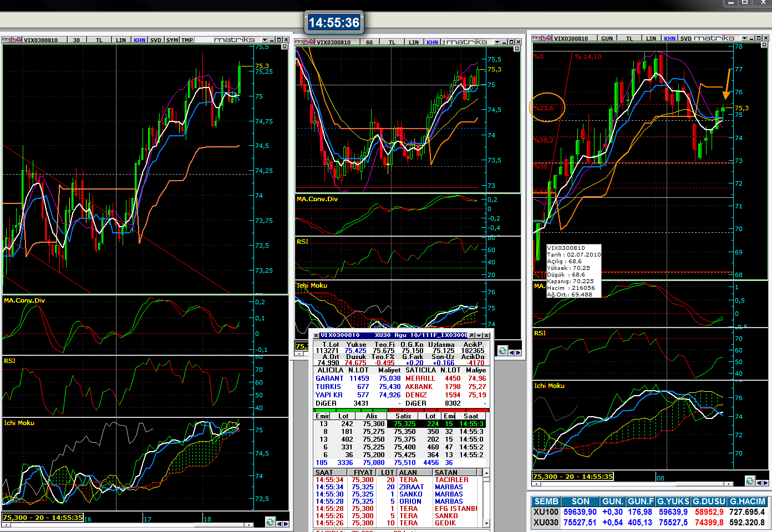Toggle LIN scale in middle chart toolbar
Screen dimensions: 772x532
coord(414,42)
